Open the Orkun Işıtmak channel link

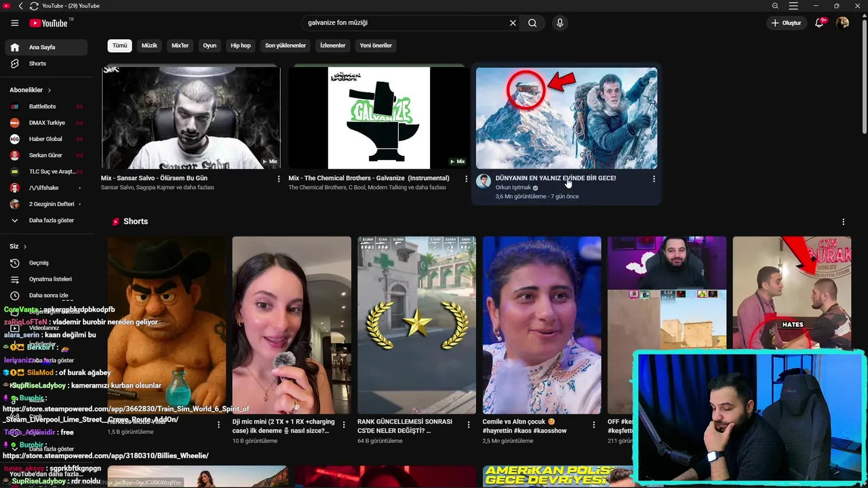(x=513, y=188)
